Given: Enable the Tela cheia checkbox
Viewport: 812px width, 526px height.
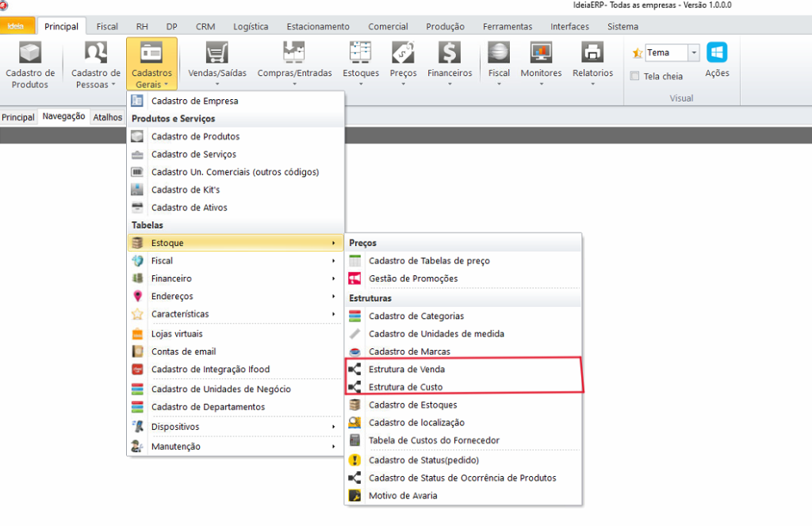Looking at the screenshot, I should click(634, 77).
